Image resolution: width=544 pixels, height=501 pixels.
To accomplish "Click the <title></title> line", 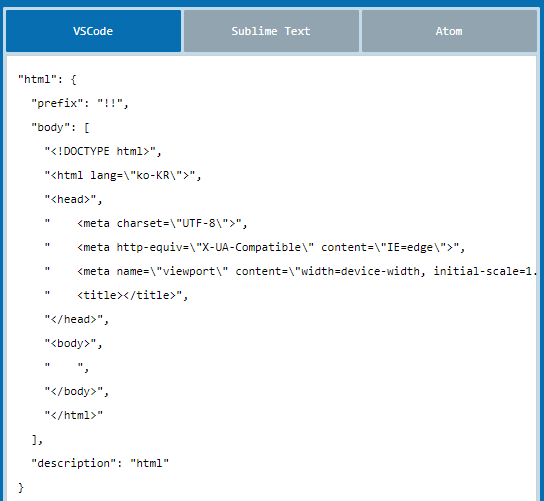I will coord(116,295).
